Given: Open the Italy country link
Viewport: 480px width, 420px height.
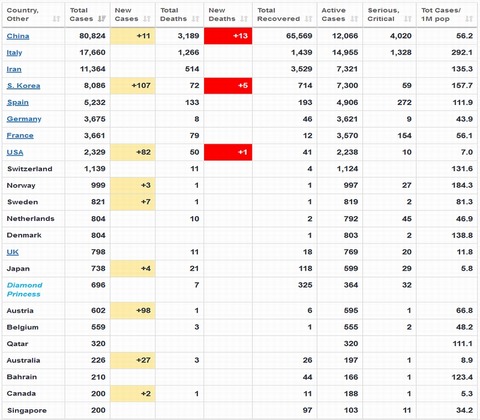Looking at the screenshot, I should (14, 53).
